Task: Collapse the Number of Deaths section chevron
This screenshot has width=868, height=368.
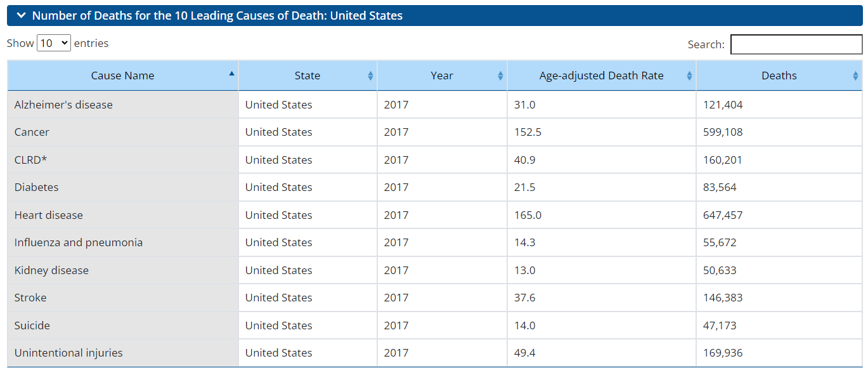Action: pos(21,16)
